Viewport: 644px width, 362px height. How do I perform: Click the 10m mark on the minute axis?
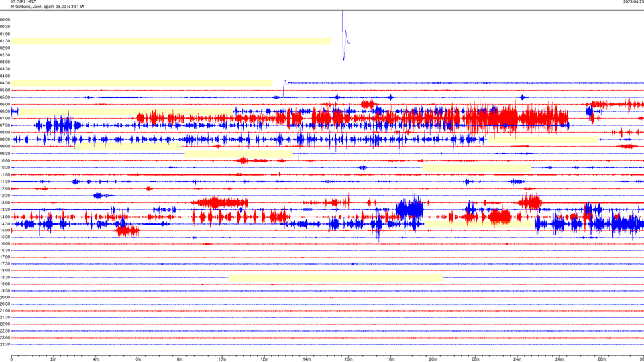click(222, 359)
